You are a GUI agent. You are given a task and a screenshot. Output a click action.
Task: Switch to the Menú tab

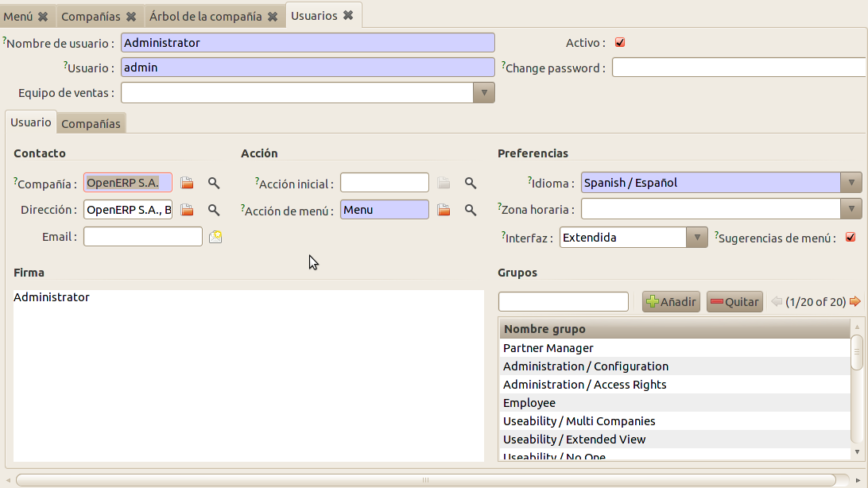click(x=18, y=17)
